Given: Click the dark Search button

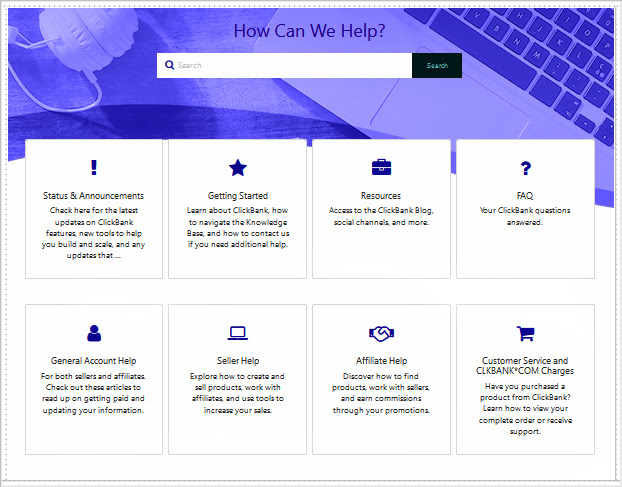Looking at the screenshot, I should point(437,65).
